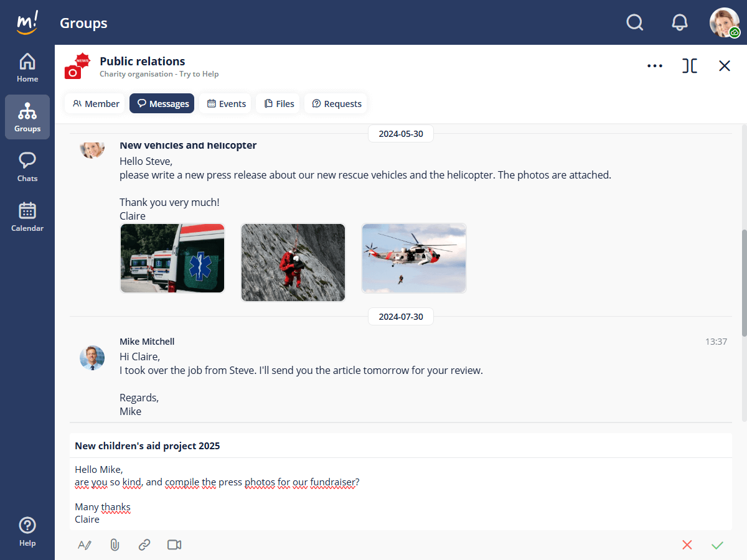Screen dimensions: 747x560
Task: Switch to the Requests tab
Action: (x=336, y=104)
